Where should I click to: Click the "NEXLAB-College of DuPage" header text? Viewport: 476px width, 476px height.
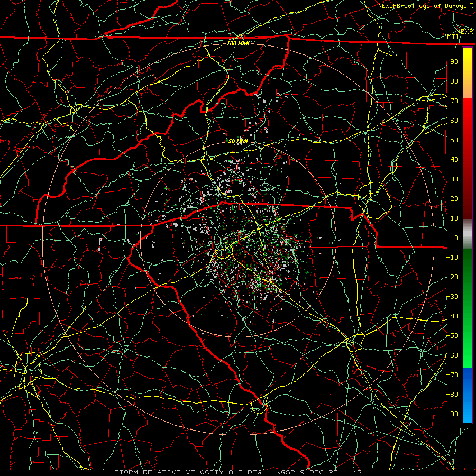[x=423, y=6]
